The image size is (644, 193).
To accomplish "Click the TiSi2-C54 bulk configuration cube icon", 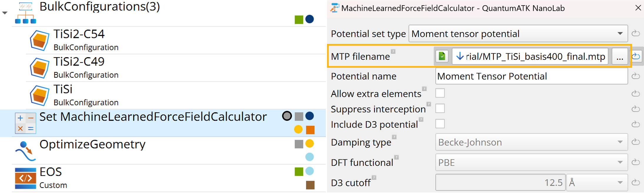I will 39,40.
